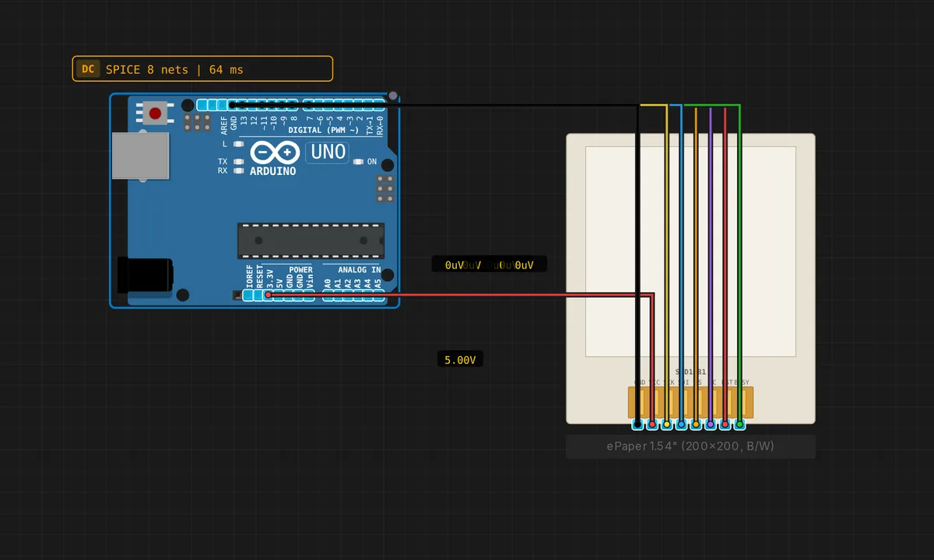Click Arduino digital pin 7
This screenshot has width=934, height=560.
pyautogui.click(x=308, y=105)
